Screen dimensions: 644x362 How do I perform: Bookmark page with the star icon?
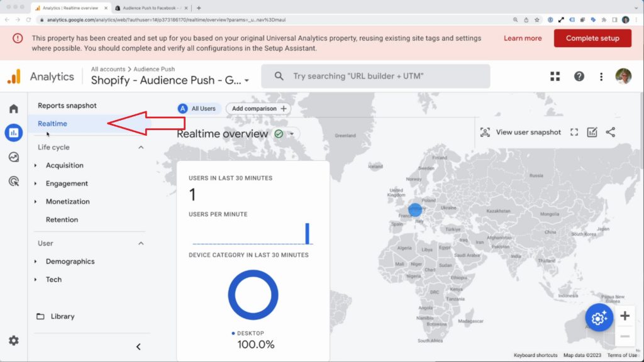click(x=537, y=19)
